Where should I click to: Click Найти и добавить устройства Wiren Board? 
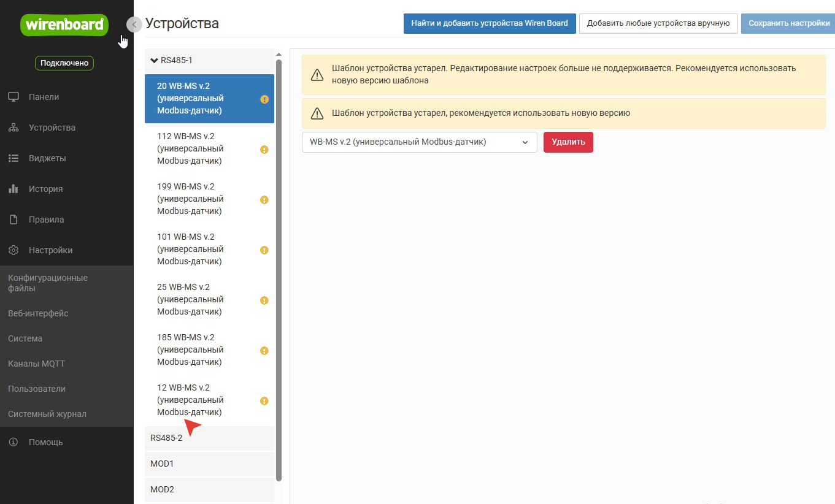pyautogui.click(x=489, y=23)
